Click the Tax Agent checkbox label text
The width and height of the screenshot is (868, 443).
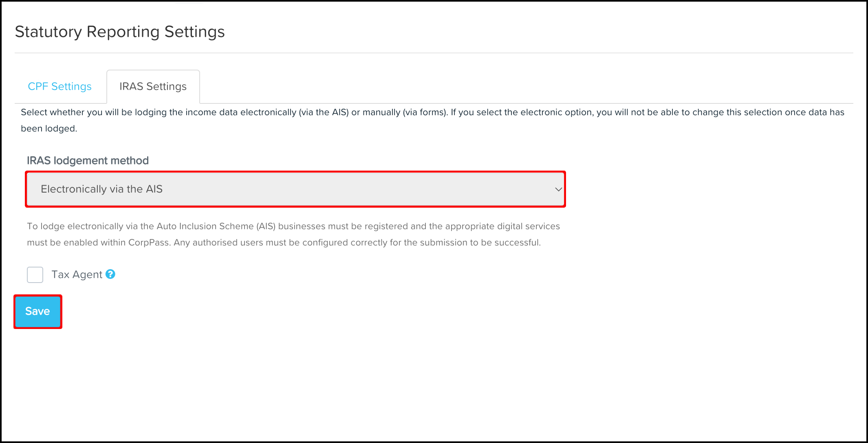[77, 275]
